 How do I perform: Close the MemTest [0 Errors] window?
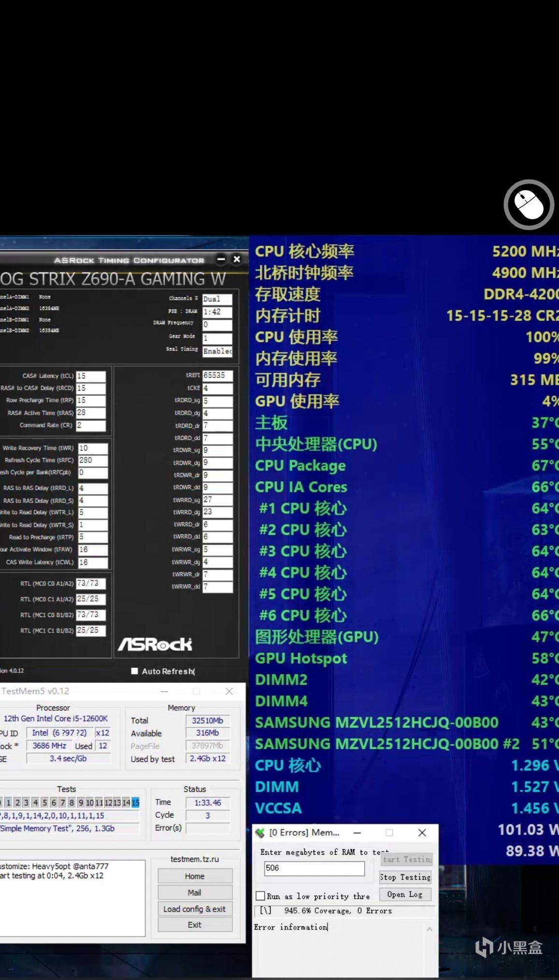pyautogui.click(x=422, y=833)
